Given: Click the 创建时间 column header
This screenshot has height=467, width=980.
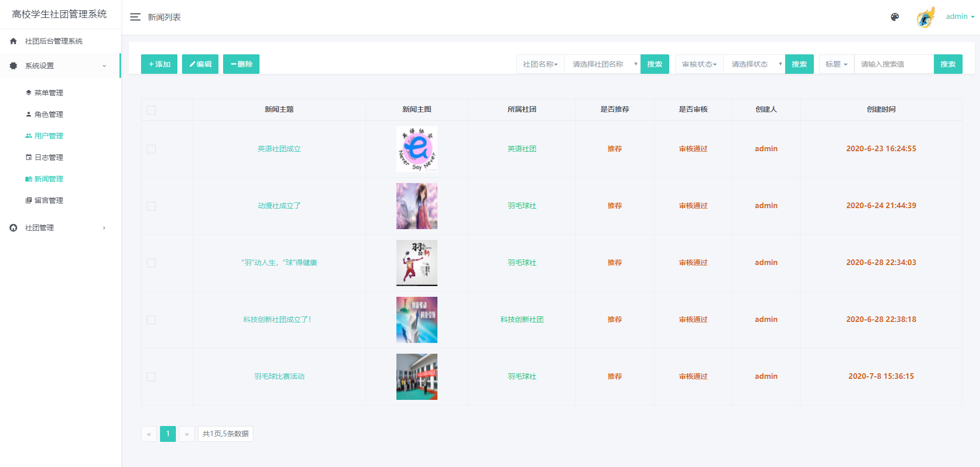Looking at the screenshot, I should click(x=881, y=109).
